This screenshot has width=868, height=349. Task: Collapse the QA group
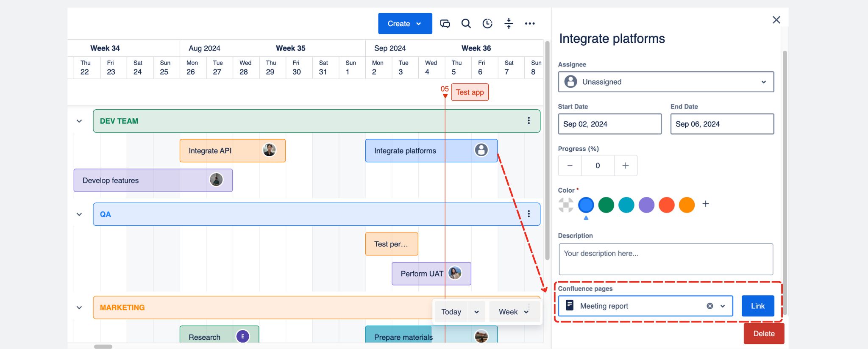coord(79,214)
